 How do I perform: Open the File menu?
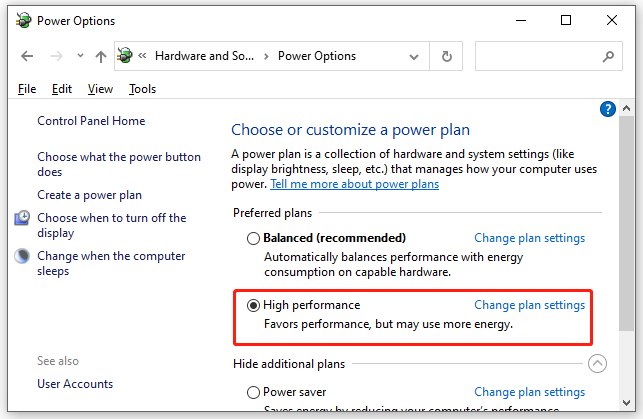[x=27, y=89]
